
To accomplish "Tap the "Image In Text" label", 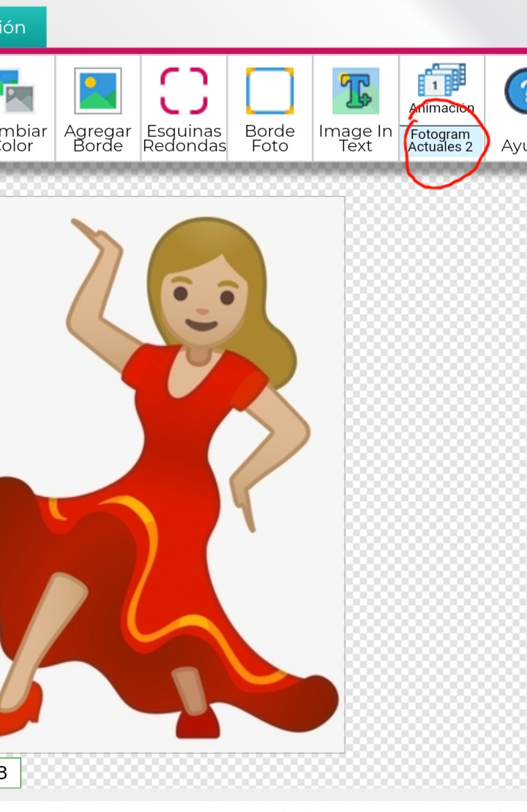I will (356, 138).
